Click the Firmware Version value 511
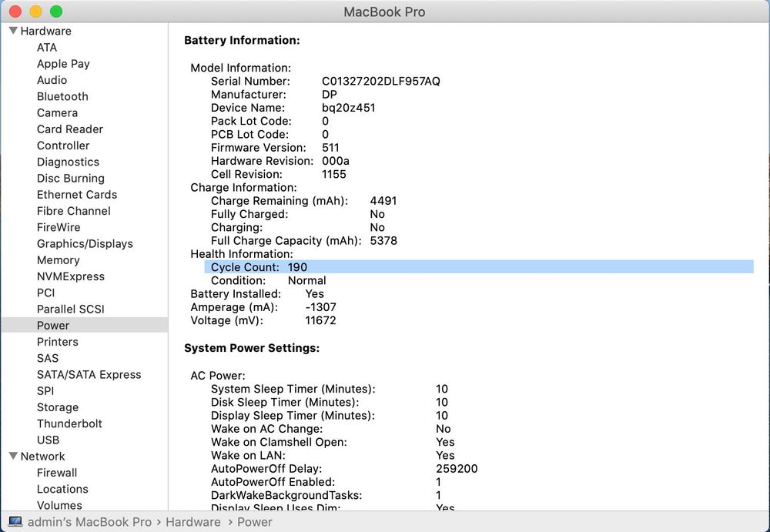The width and height of the screenshot is (770, 532). [330, 147]
